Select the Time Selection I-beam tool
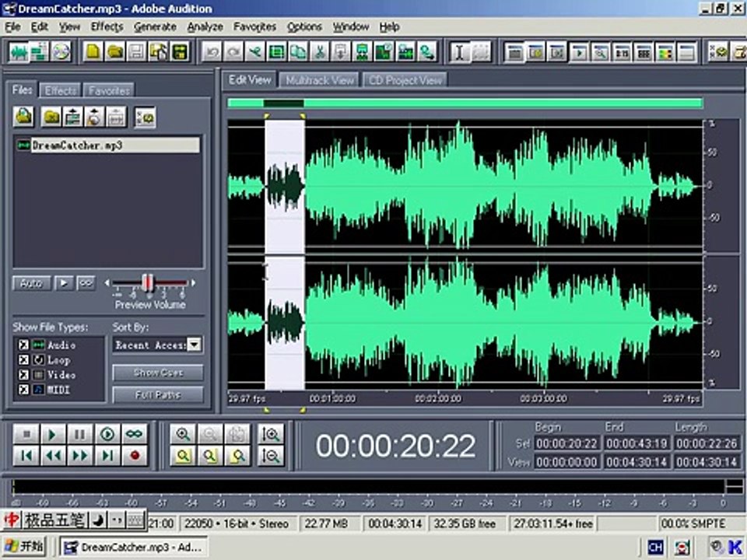The height and width of the screenshot is (560, 747). pos(459,51)
